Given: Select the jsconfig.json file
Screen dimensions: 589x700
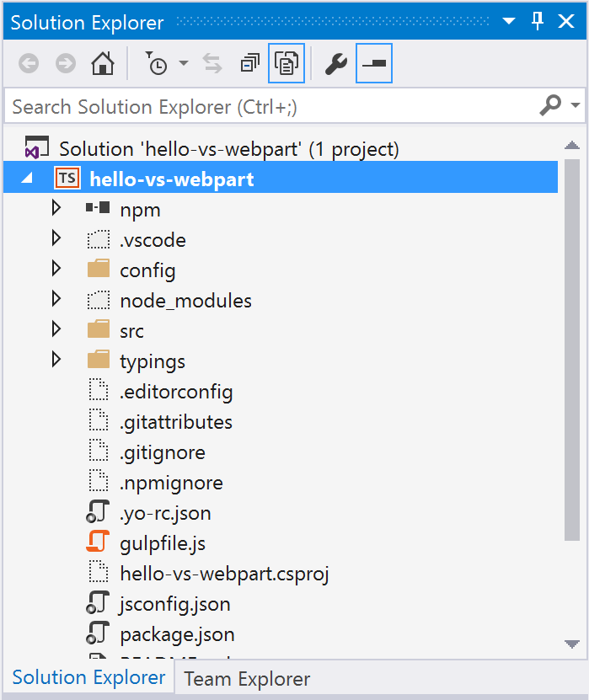Looking at the screenshot, I should point(175,605).
